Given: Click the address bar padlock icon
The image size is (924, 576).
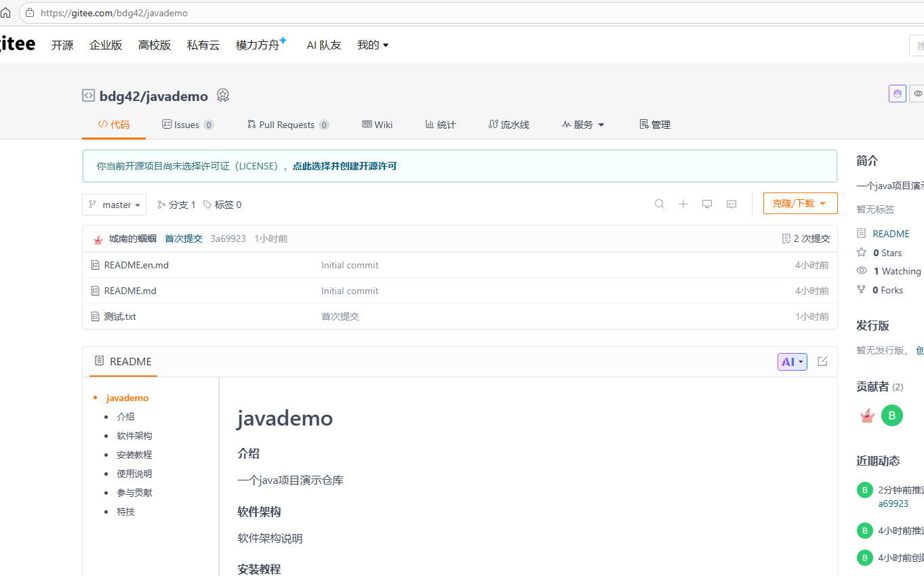Looking at the screenshot, I should pos(29,13).
